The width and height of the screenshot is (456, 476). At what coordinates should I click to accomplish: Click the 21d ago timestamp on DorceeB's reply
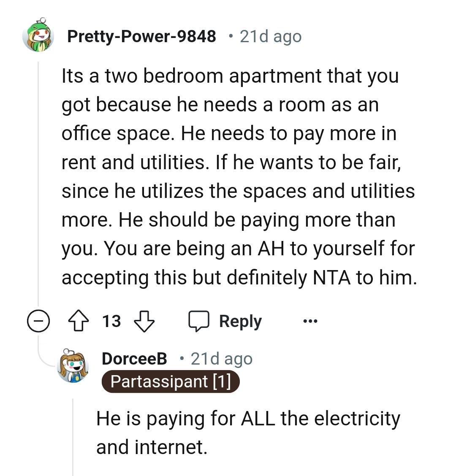click(x=221, y=358)
